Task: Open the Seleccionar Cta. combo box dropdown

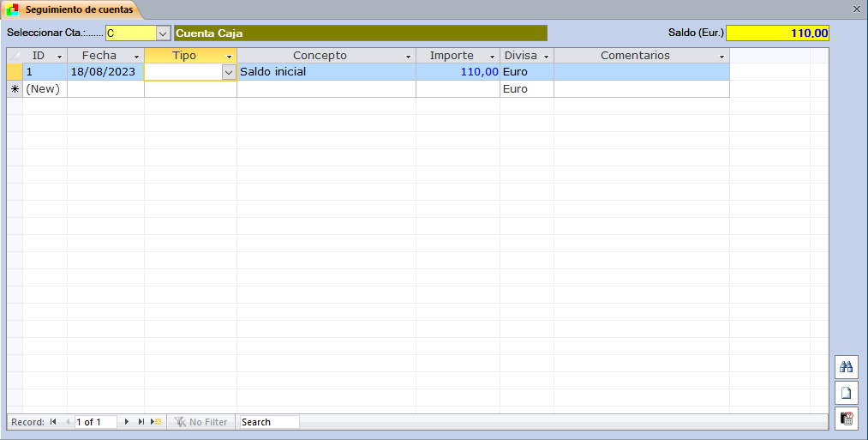Action: 163,33
